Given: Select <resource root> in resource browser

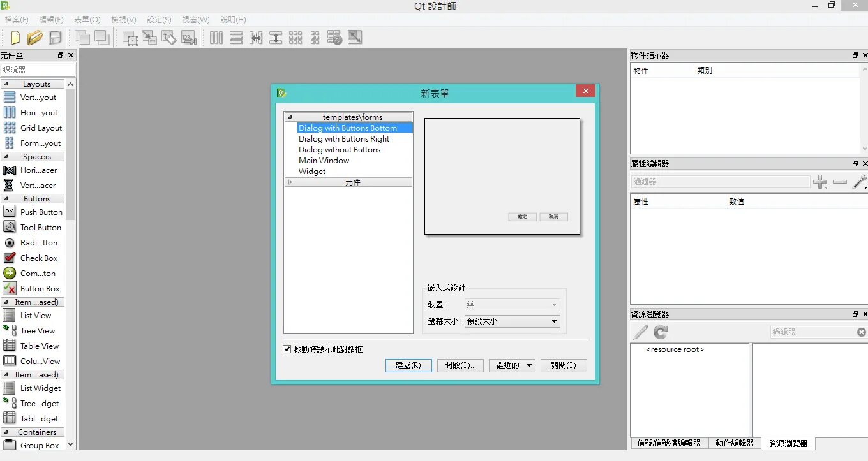Looking at the screenshot, I should coord(675,350).
